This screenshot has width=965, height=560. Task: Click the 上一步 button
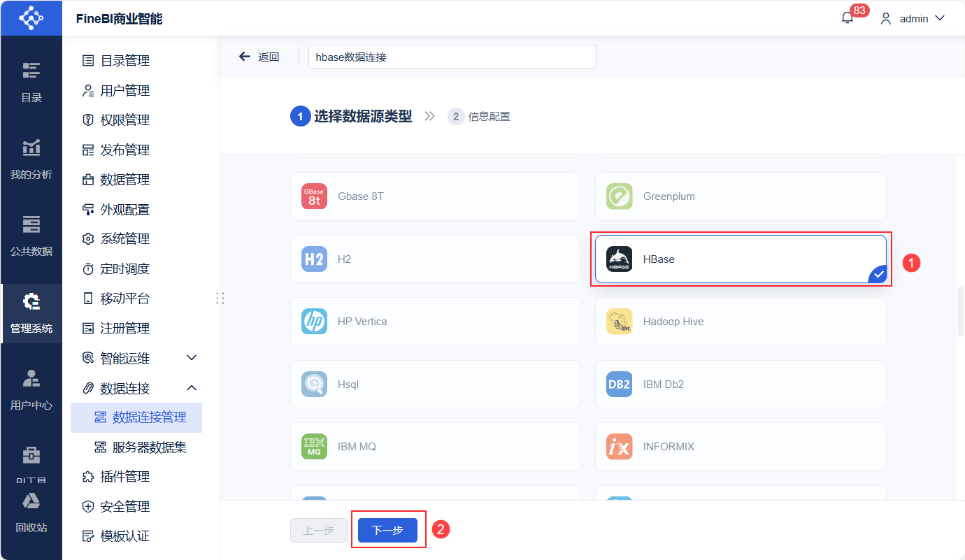point(319,530)
